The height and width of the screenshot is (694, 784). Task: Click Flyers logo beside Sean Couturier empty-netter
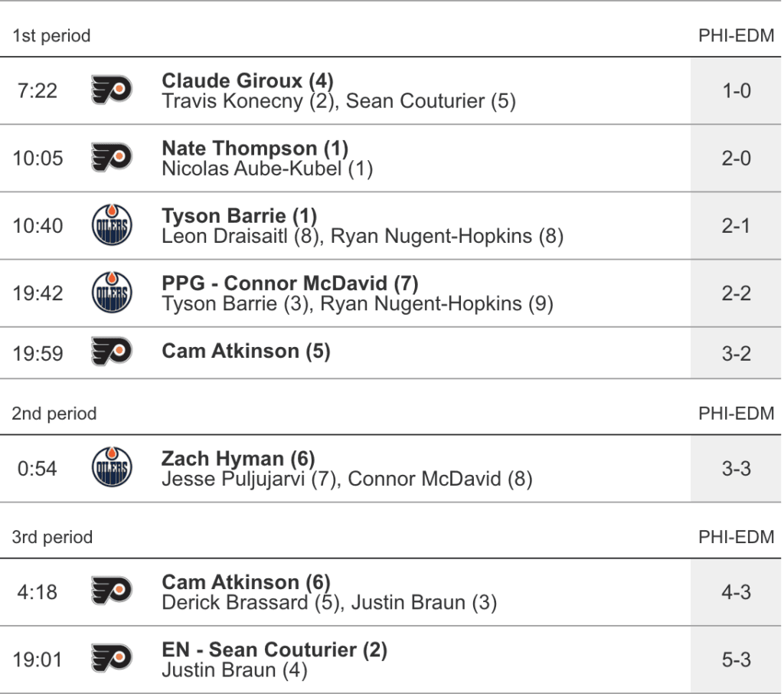[x=111, y=660]
